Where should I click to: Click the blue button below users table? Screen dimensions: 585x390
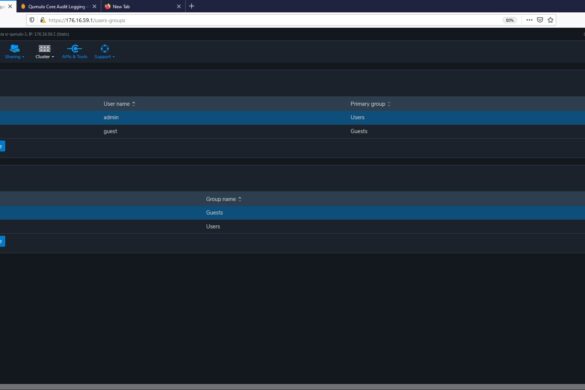[2, 146]
